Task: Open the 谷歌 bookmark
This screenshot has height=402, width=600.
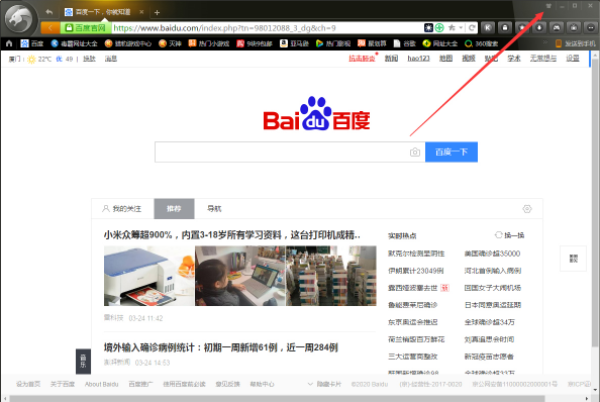Action: click(x=404, y=43)
